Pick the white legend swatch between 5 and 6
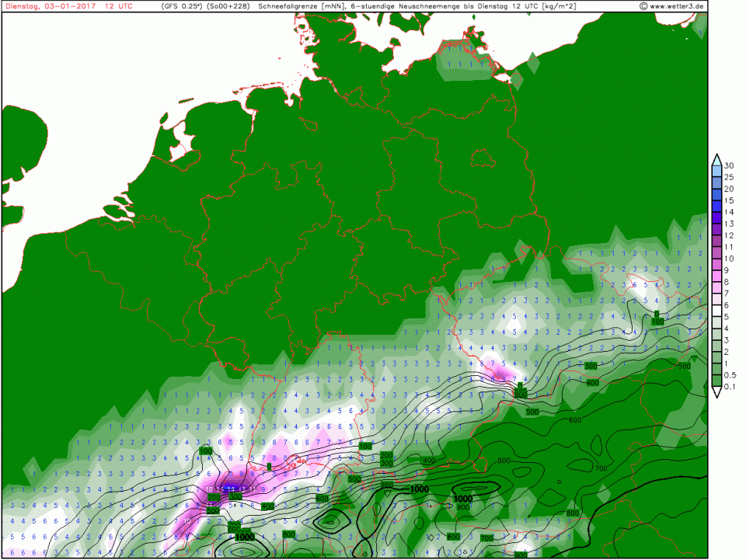The height and width of the screenshot is (560, 746). pyautogui.click(x=716, y=311)
